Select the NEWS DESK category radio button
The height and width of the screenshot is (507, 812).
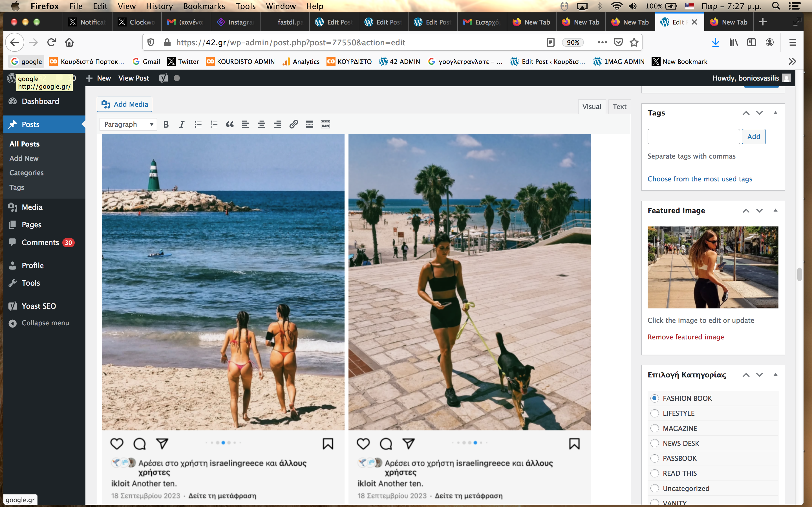pos(654,443)
